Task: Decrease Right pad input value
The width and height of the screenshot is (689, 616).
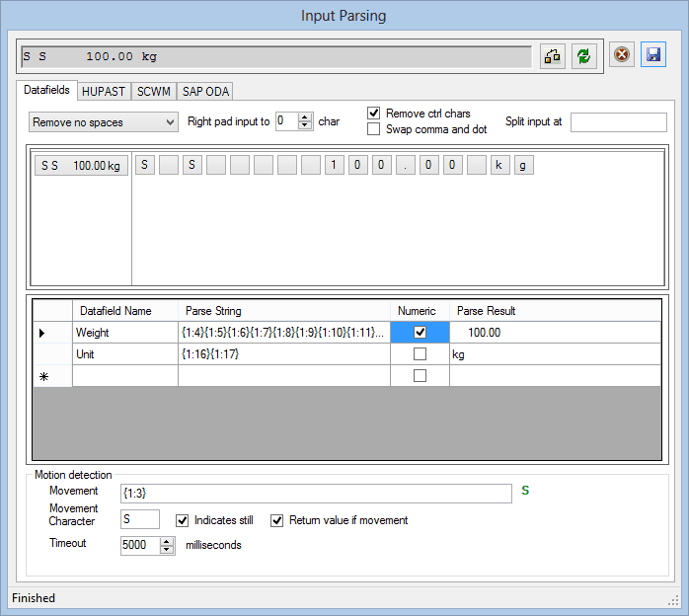Action: pos(304,125)
